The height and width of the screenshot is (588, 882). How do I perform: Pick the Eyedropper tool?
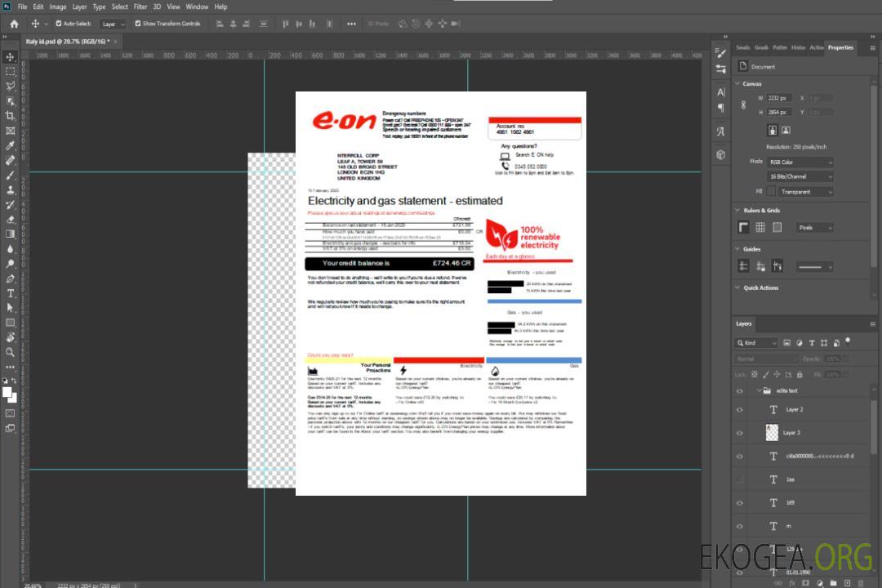pos(11,145)
